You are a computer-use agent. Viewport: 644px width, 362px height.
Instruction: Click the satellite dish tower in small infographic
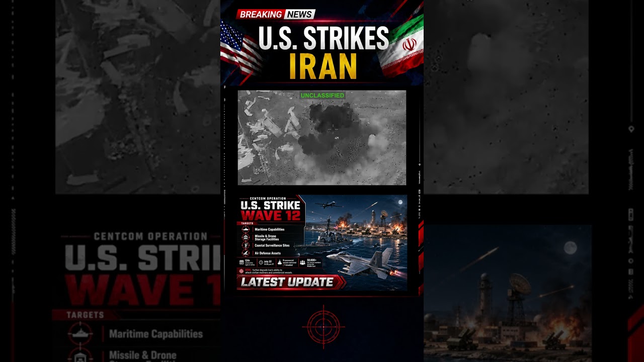pos(384,218)
